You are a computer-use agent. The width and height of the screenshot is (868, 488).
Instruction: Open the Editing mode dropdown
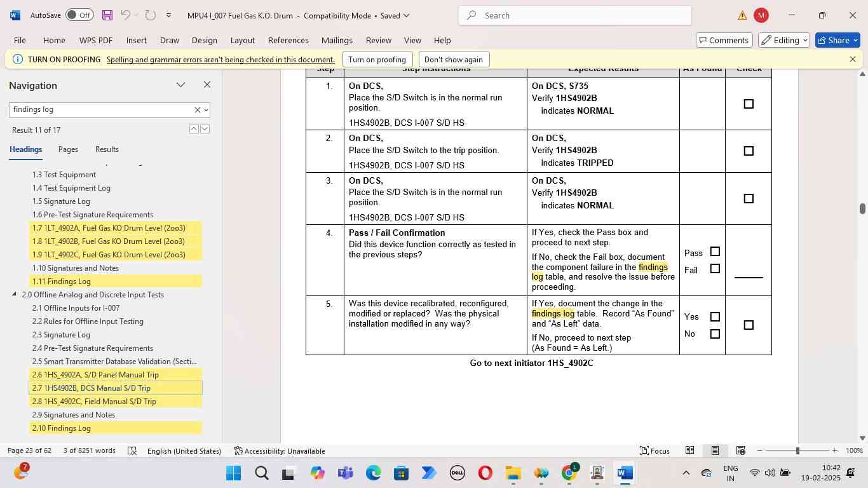coord(785,40)
